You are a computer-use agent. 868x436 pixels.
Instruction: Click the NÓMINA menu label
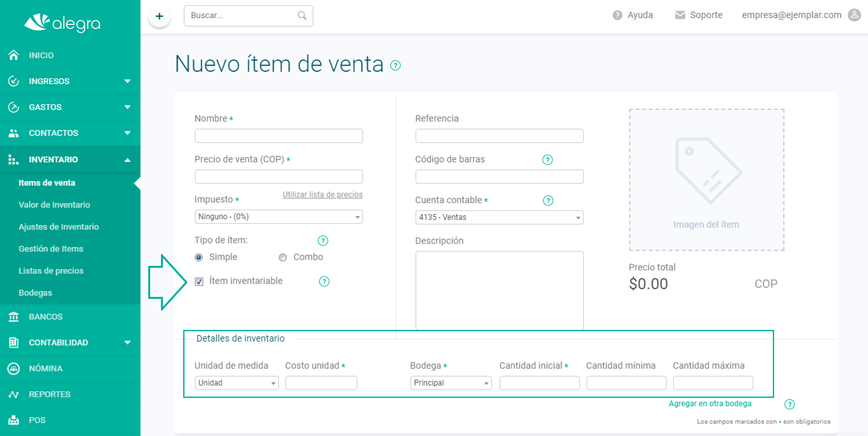pos(45,368)
